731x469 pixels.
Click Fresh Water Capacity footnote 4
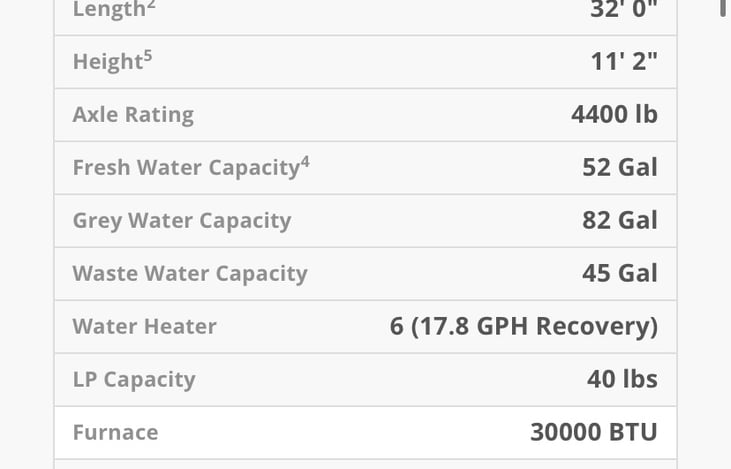tap(305, 161)
